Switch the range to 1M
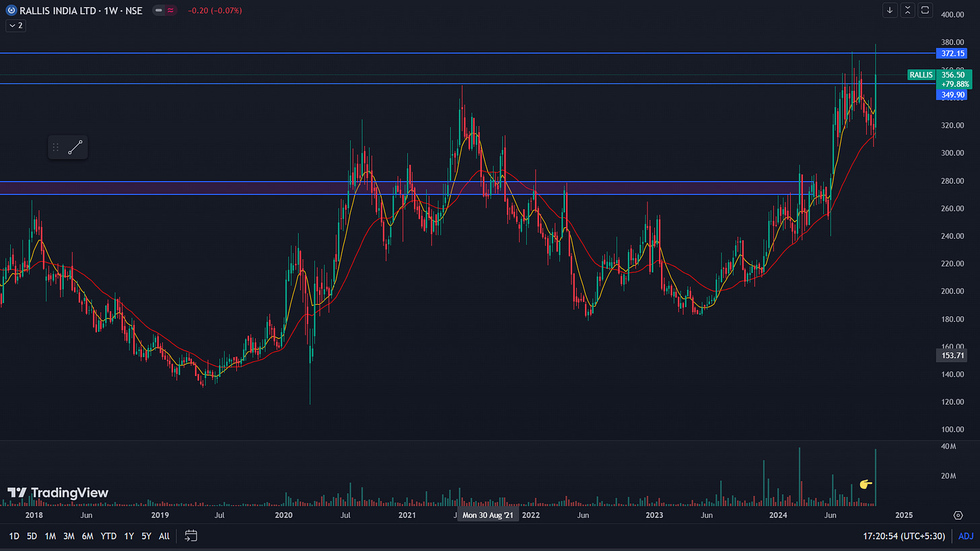Screen dimensions: 980x551 (50, 536)
